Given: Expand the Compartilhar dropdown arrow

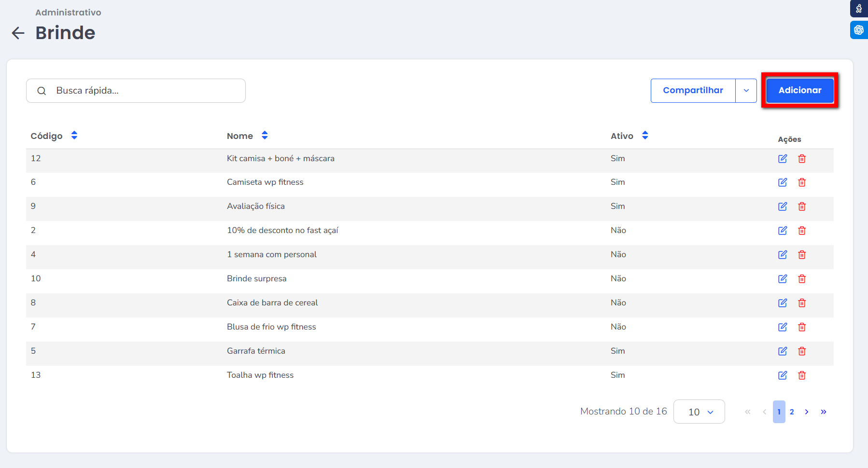Looking at the screenshot, I should (746, 91).
